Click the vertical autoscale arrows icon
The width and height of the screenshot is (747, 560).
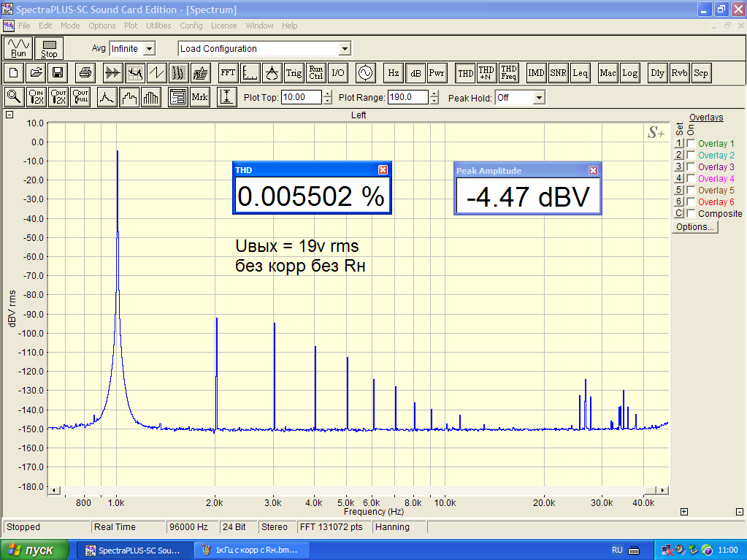pos(227,97)
